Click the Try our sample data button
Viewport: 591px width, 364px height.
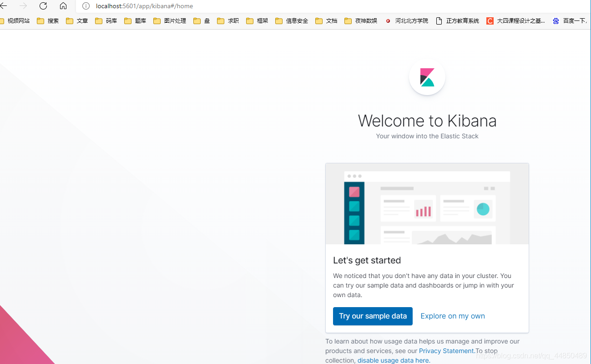373,316
